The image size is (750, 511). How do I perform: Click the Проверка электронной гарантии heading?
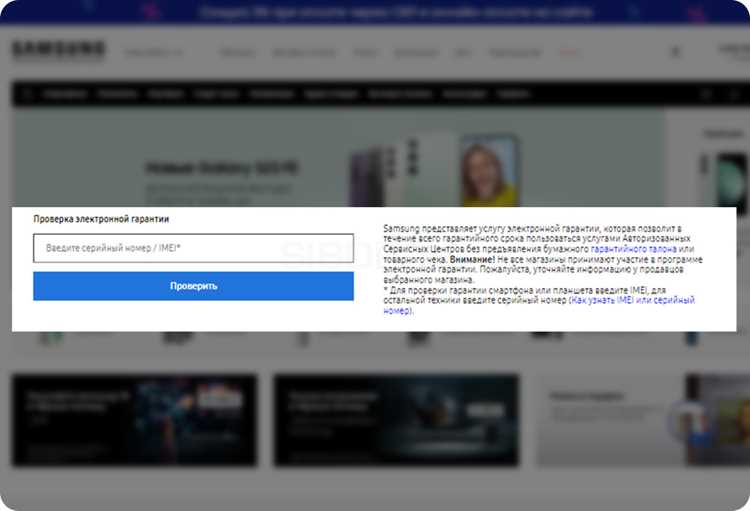coord(101,219)
